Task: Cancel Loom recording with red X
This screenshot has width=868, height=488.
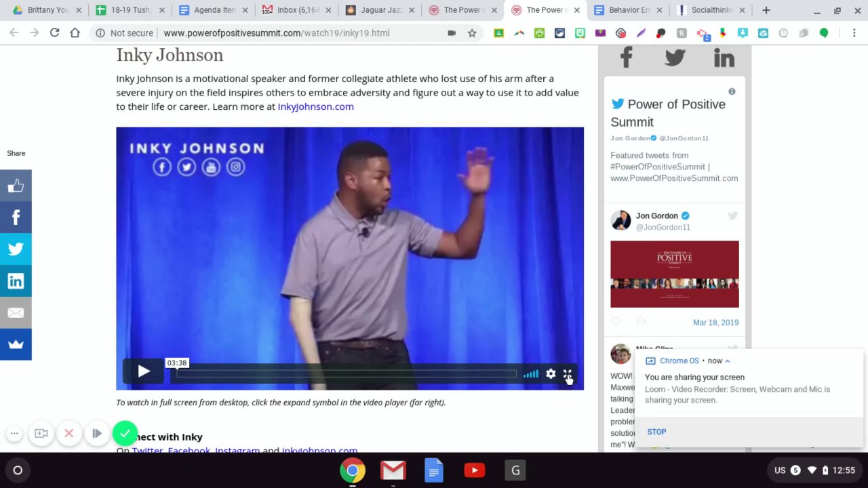Action: tap(68, 433)
